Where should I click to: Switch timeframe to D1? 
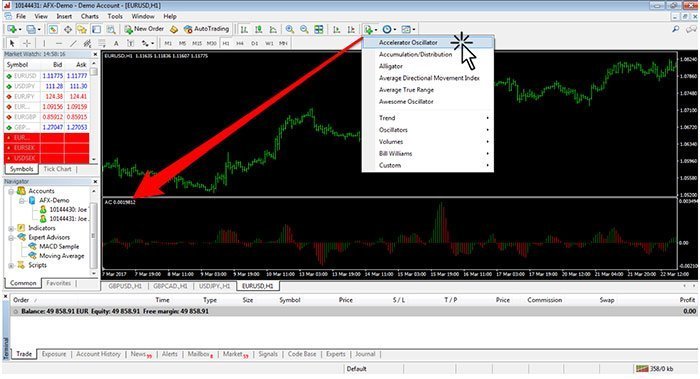[254, 43]
